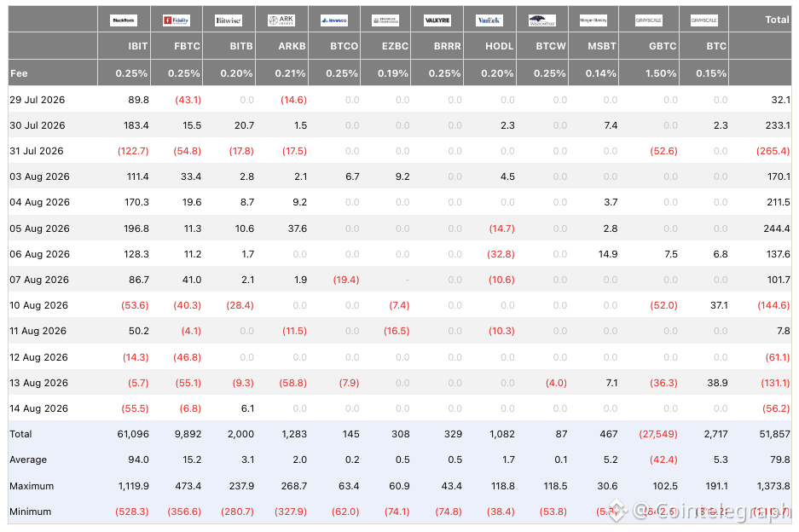Viewport: 799px width, 532px height.
Task: Click the 29 Jul 2026 date row
Action: tap(399, 100)
